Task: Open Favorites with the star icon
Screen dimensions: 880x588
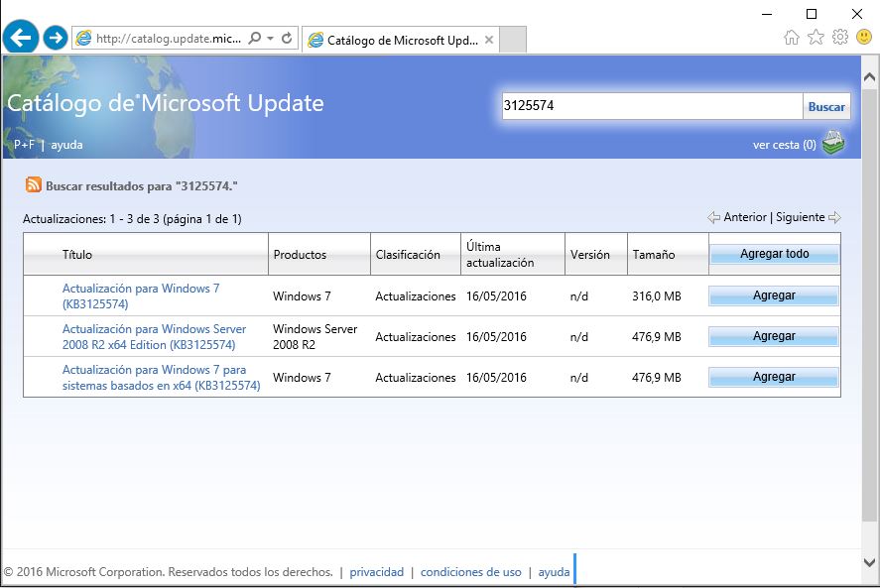Action: click(816, 38)
